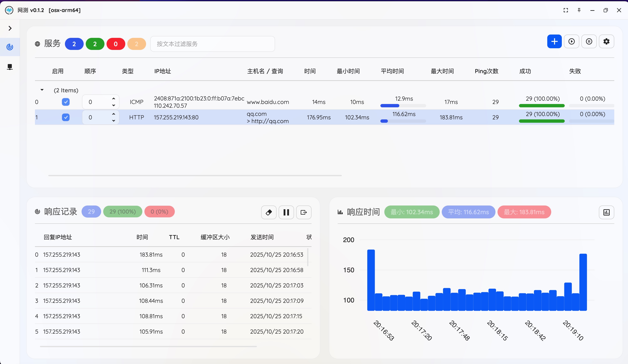Start all services with play icon
This screenshot has width=628, height=364.
tap(571, 41)
